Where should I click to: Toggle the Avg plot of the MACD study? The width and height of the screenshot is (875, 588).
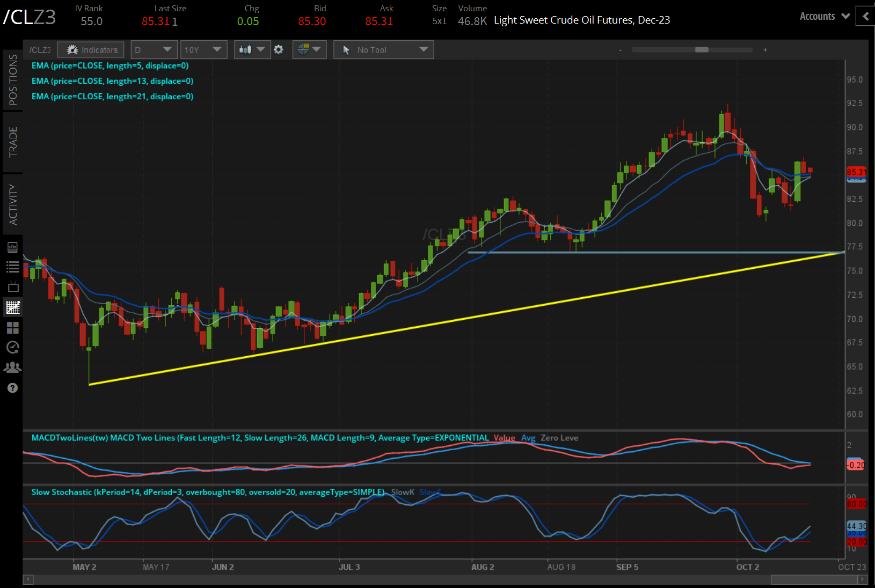click(x=528, y=438)
